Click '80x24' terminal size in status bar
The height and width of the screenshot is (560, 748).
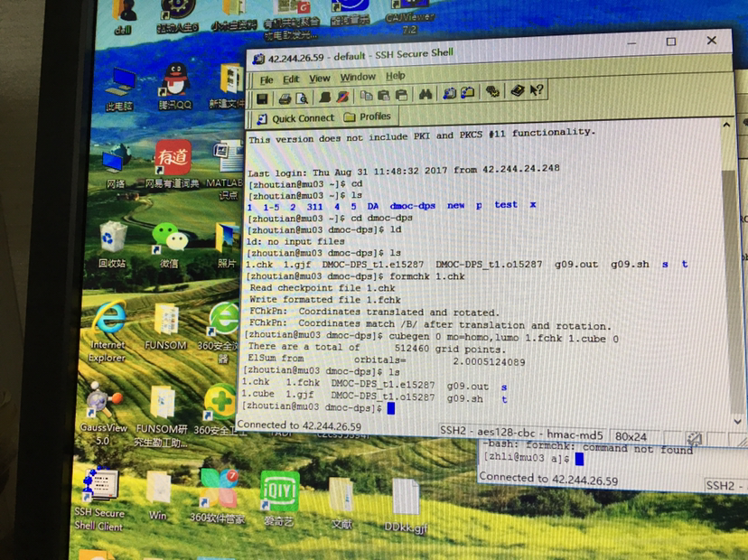click(x=631, y=436)
